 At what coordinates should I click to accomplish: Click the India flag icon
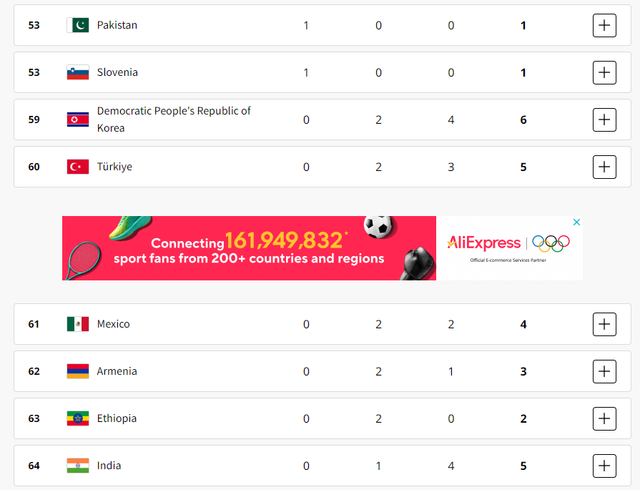pyautogui.click(x=78, y=465)
